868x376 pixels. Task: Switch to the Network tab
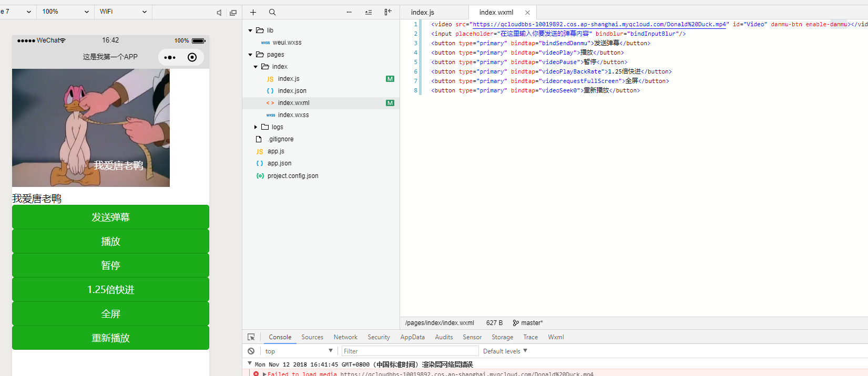(345, 337)
